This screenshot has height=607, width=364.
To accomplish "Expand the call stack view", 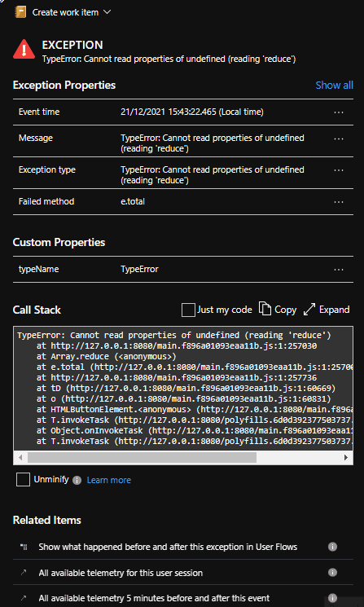I will click(327, 310).
